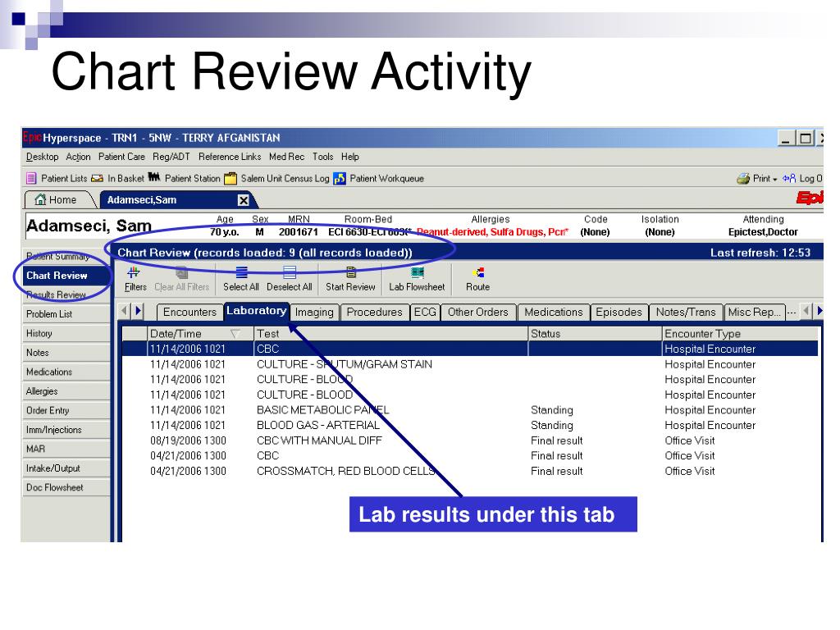This screenshot has height=630, width=840.
Task: Click the Log Out icon
Action: (789, 178)
